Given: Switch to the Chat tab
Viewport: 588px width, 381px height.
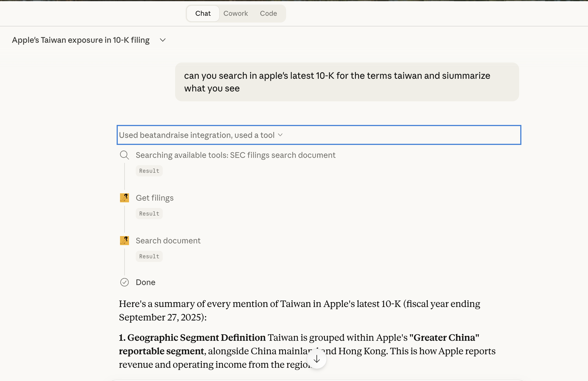Looking at the screenshot, I should (x=203, y=14).
